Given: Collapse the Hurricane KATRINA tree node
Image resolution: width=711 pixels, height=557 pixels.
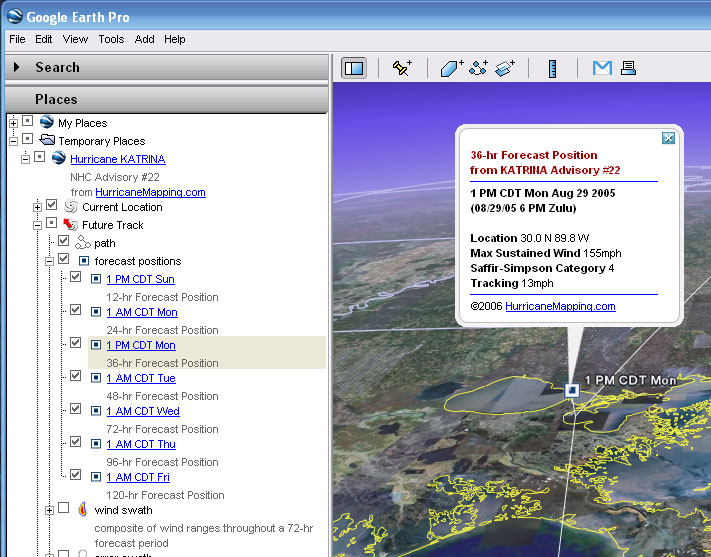Looking at the screenshot, I should (x=25, y=159).
